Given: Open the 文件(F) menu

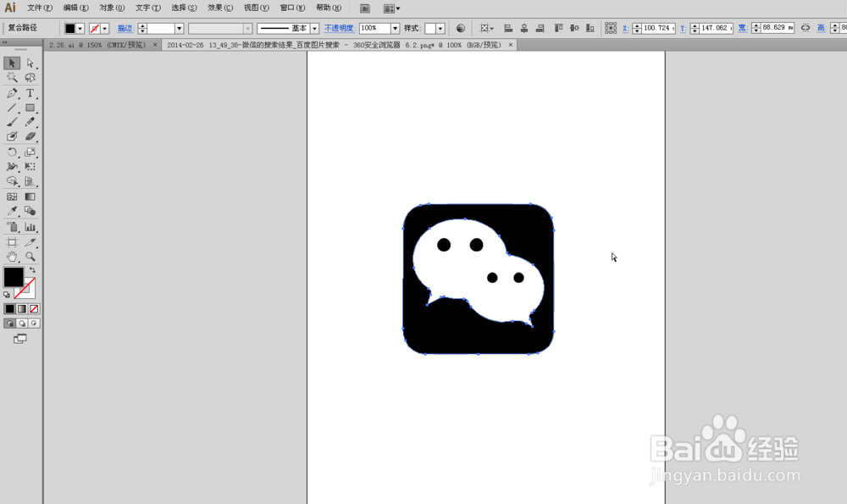Looking at the screenshot, I should coord(40,8).
